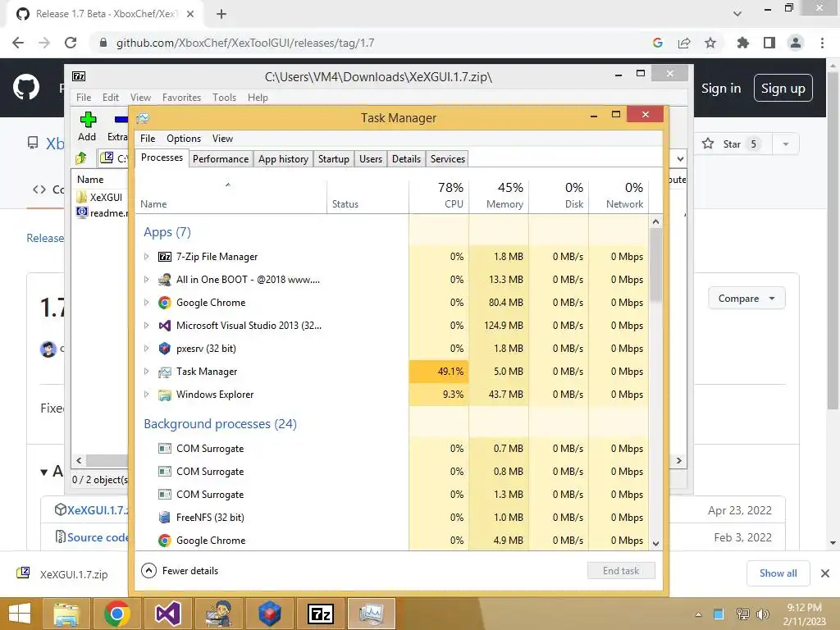Click the GitHub logo in the page header
Screen dimensions: 840x630
click(x=25, y=88)
